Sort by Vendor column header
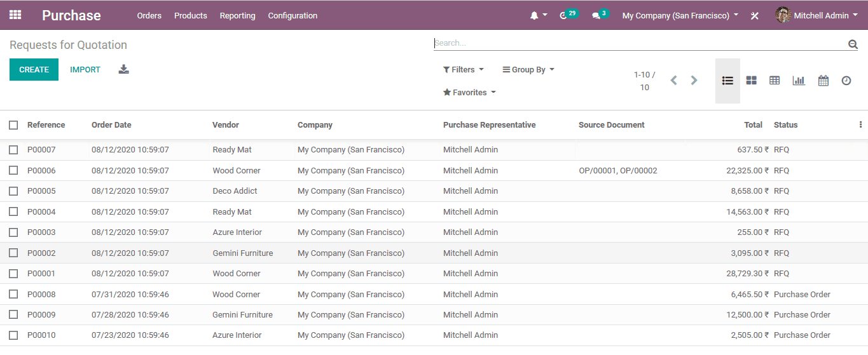 (x=226, y=125)
